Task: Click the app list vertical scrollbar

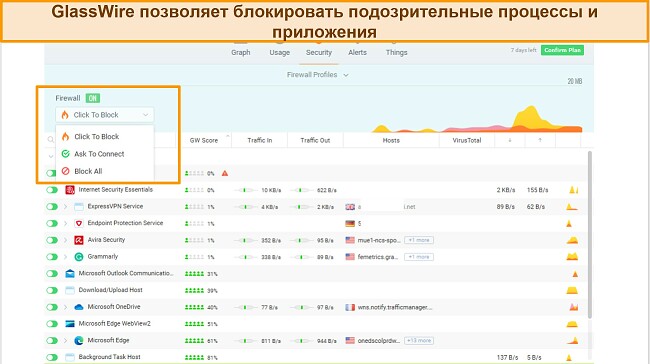Action: tap(589, 235)
